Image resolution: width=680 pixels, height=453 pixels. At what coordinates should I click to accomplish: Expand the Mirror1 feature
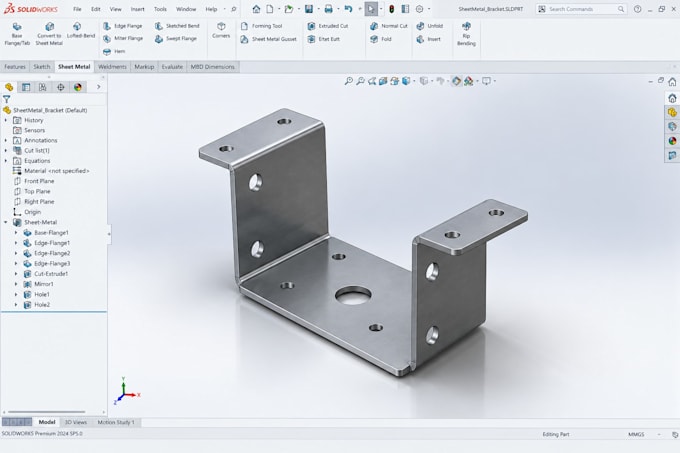16,284
